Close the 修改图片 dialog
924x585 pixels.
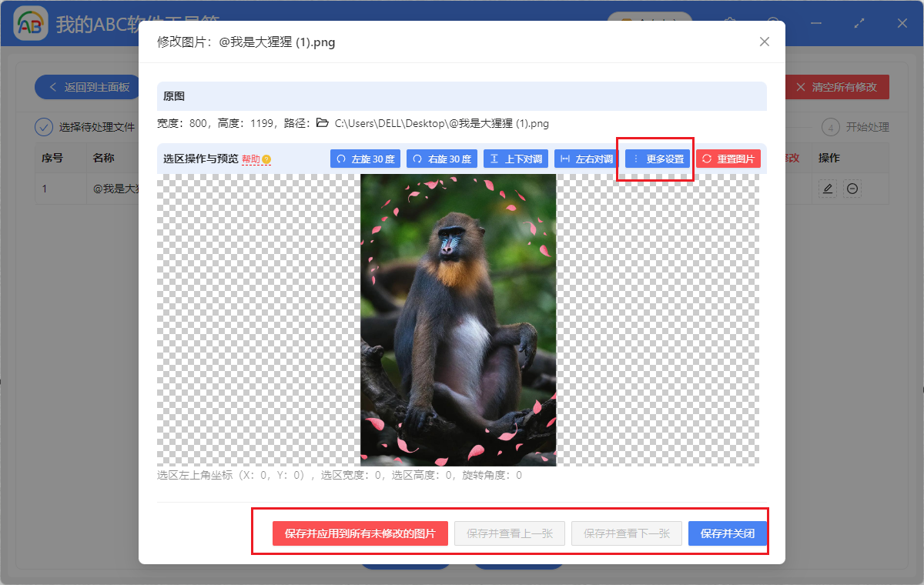point(764,42)
